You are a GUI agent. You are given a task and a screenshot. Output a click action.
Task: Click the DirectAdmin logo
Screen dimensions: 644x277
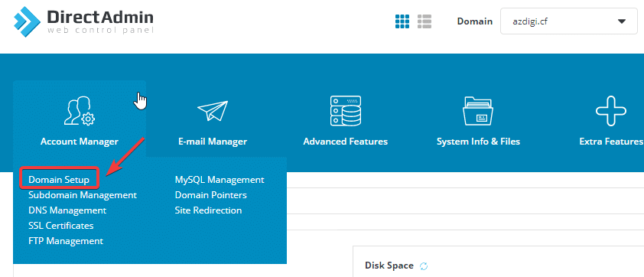coord(84,21)
